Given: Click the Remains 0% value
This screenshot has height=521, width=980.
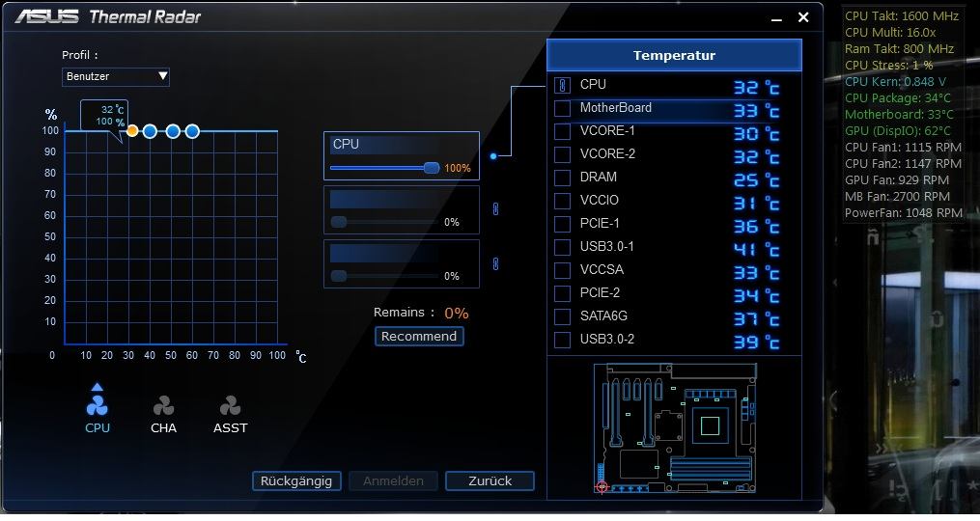Looking at the screenshot, I should click(x=457, y=313).
